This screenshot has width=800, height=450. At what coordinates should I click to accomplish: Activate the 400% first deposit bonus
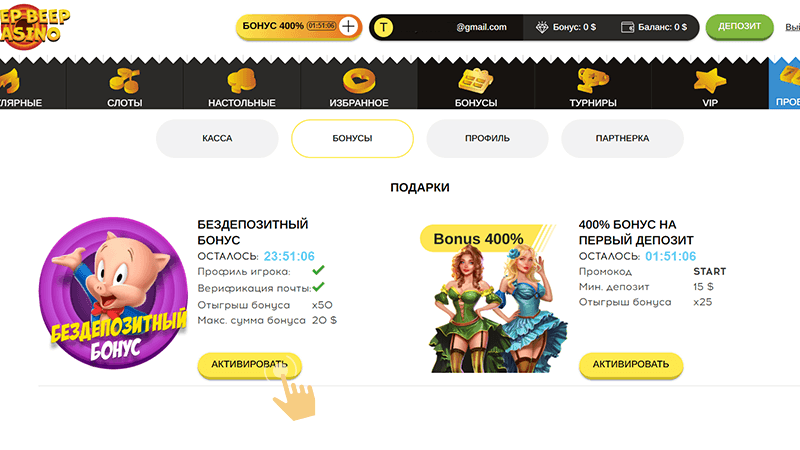pos(631,365)
